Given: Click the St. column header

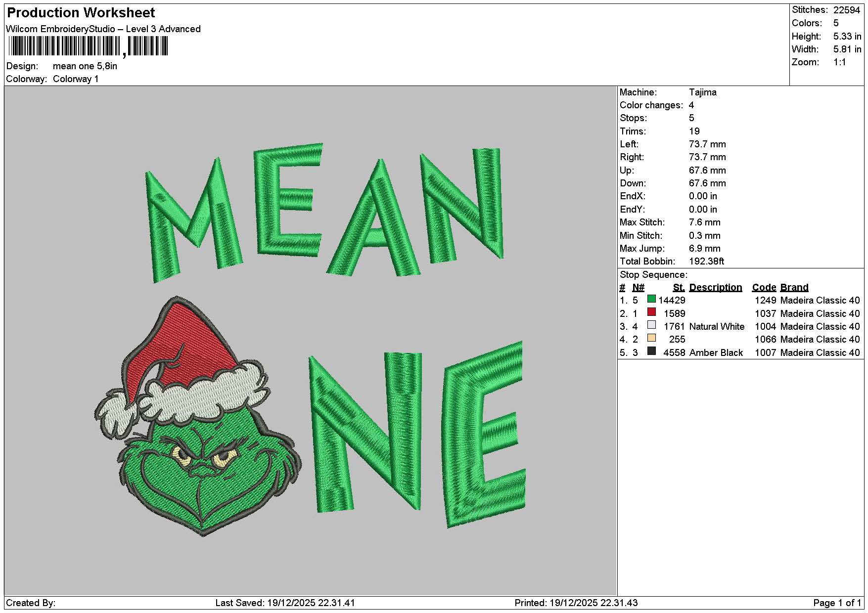Looking at the screenshot, I should point(679,288).
